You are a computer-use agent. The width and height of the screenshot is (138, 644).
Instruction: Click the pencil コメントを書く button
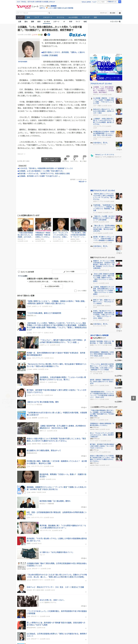coord(69,272)
